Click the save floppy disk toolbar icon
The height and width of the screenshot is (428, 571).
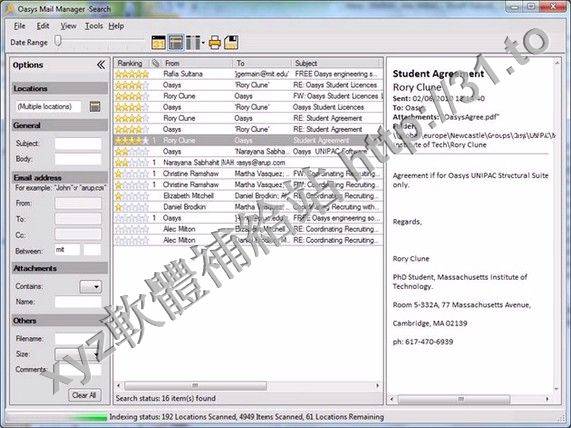(231, 43)
